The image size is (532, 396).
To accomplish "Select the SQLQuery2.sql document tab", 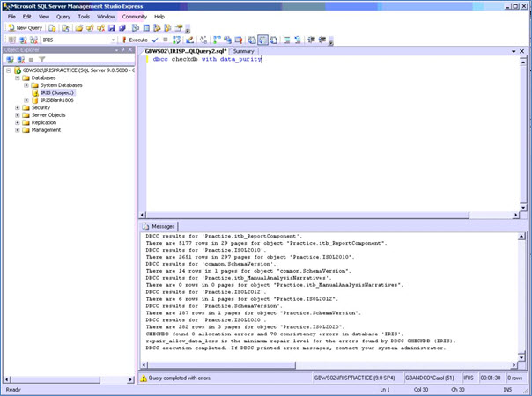I will tap(185, 51).
